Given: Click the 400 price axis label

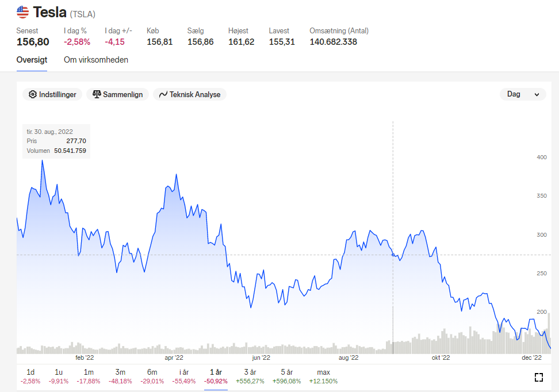Looking at the screenshot, I should pyautogui.click(x=542, y=157).
